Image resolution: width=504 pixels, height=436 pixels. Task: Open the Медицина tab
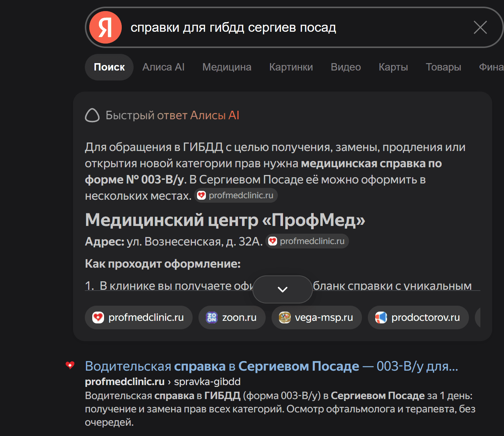coord(227,67)
